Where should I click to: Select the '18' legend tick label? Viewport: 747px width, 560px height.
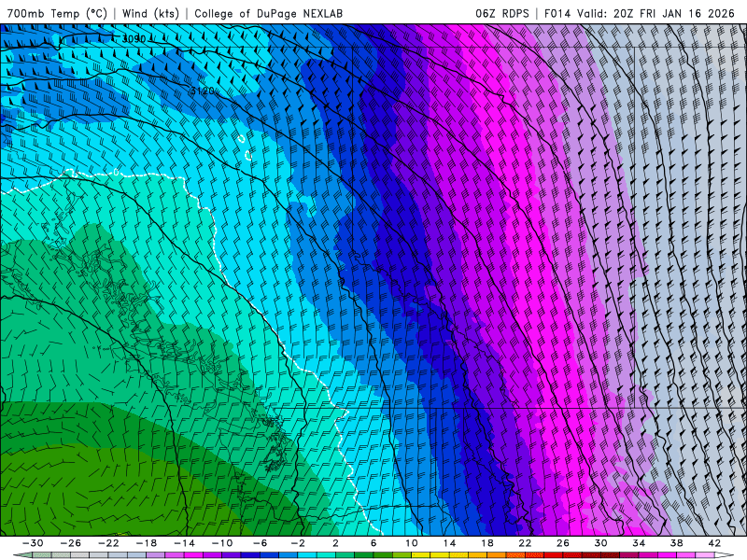(x=486, y=543)
